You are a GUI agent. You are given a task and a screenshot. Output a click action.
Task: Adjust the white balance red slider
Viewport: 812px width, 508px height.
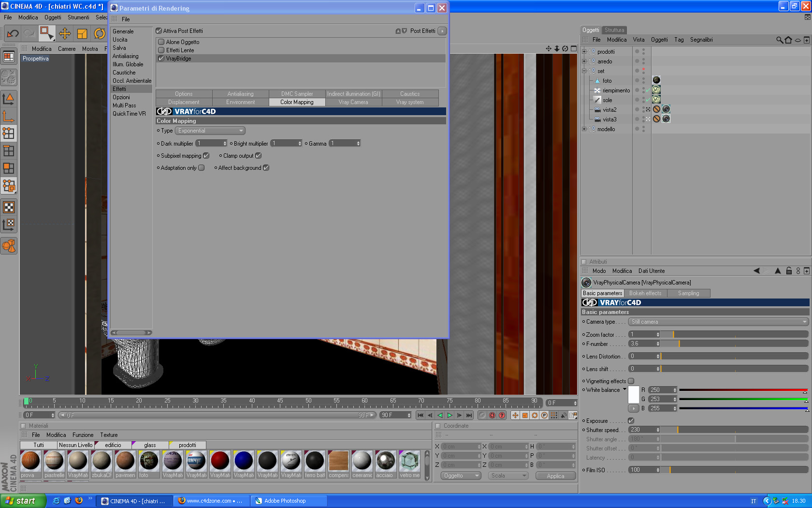click(x=743, y=390)
